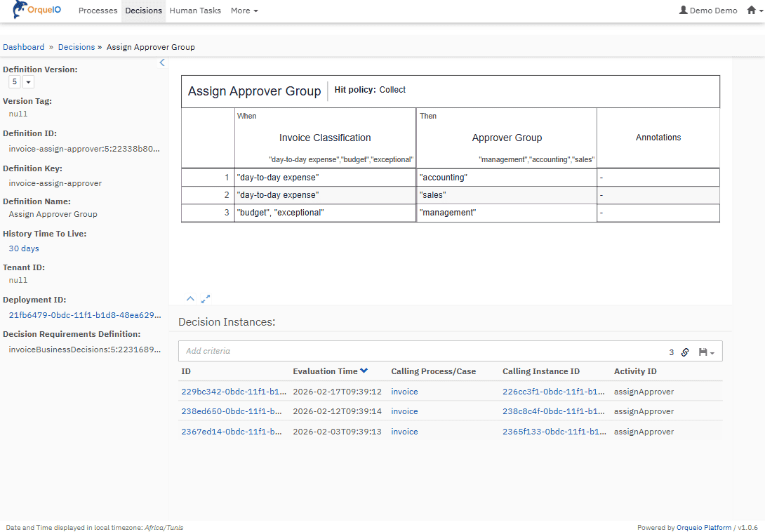The height and width of the screenshot is (532, 765).
Task: Click the Assign Approver Group table title
Action: (254, 91)
